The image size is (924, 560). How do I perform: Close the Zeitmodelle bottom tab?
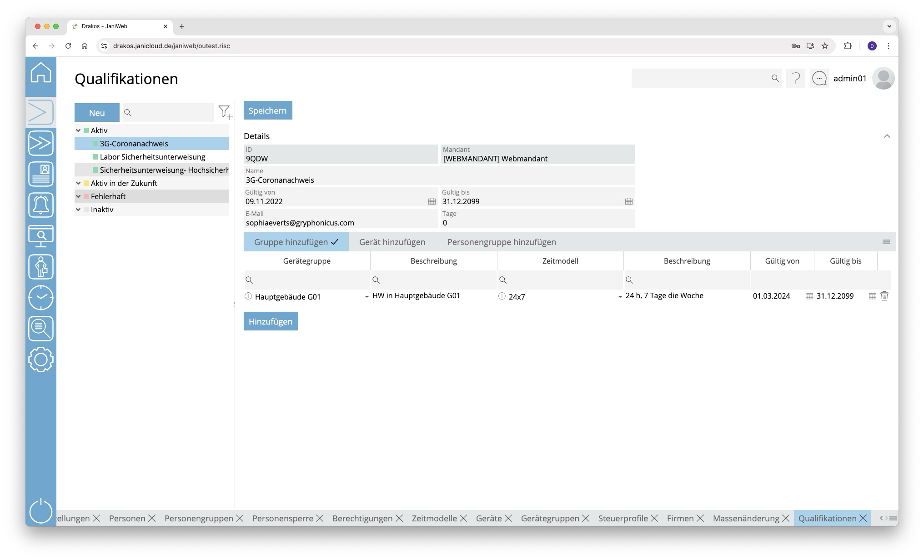click(x=463, y=519)
